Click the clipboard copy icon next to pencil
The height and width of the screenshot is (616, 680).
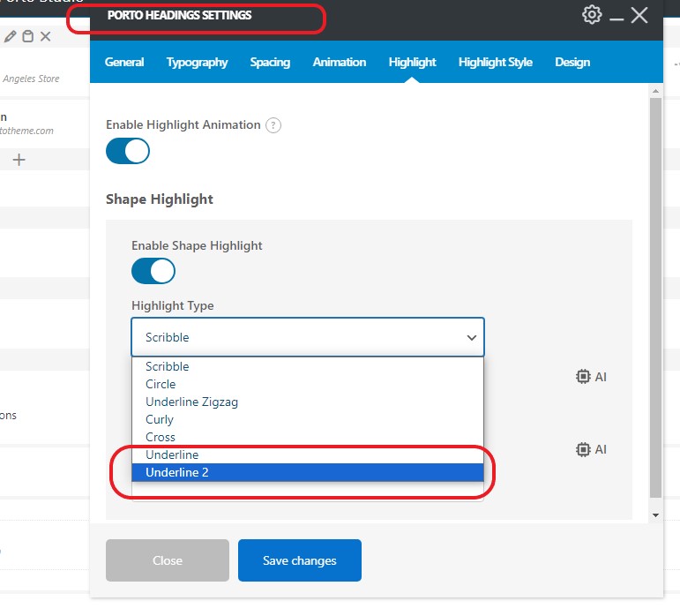(x=27, y=36)
